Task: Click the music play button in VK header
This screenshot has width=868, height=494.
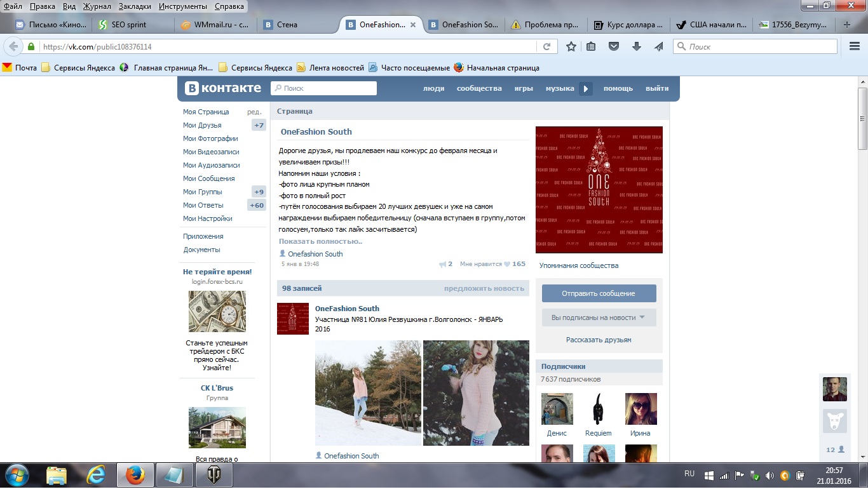Action: point(586,89)
